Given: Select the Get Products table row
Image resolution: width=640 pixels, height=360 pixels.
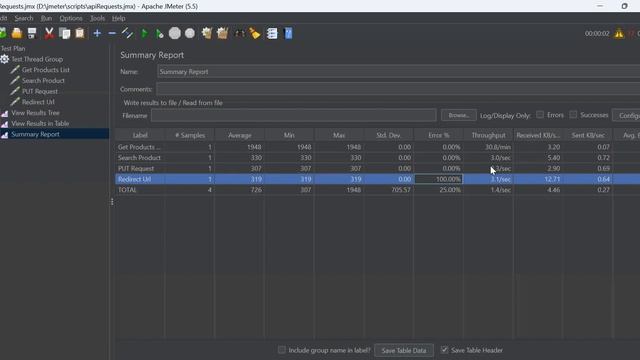Looking at the screenshot, I should click(378, 147).
